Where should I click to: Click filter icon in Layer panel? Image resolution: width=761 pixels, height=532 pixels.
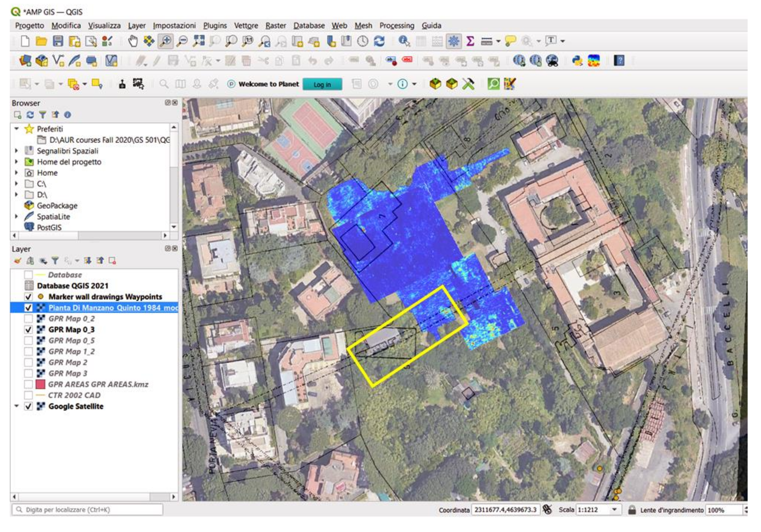55,261
